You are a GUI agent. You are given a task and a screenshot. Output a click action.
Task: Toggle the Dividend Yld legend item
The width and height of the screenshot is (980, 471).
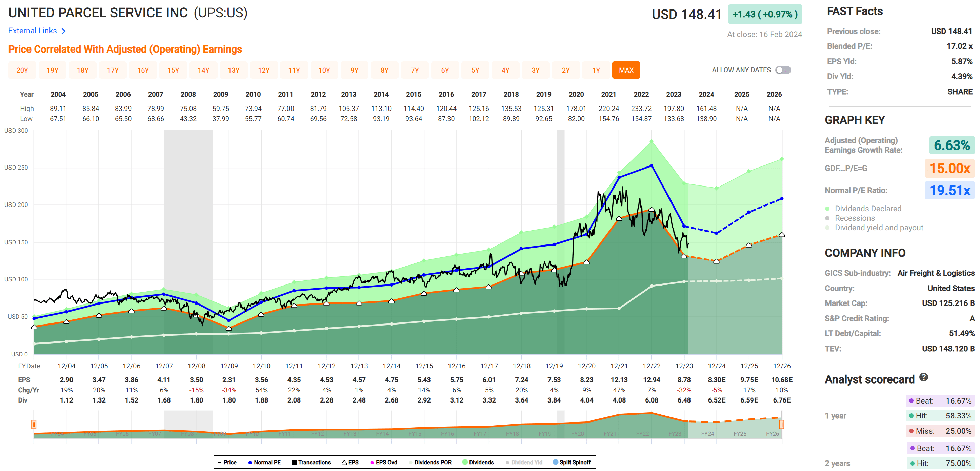click(x=507, y=462)
